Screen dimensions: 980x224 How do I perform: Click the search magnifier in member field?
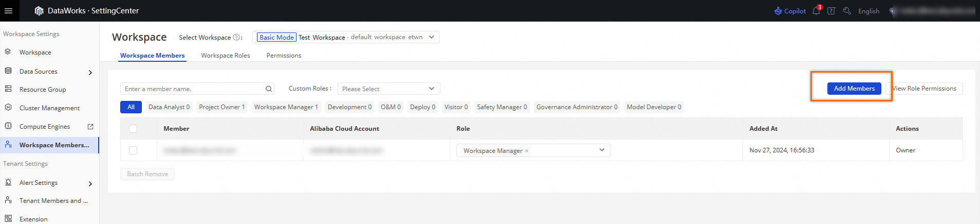pyautogui.click(x=268, y=89)
